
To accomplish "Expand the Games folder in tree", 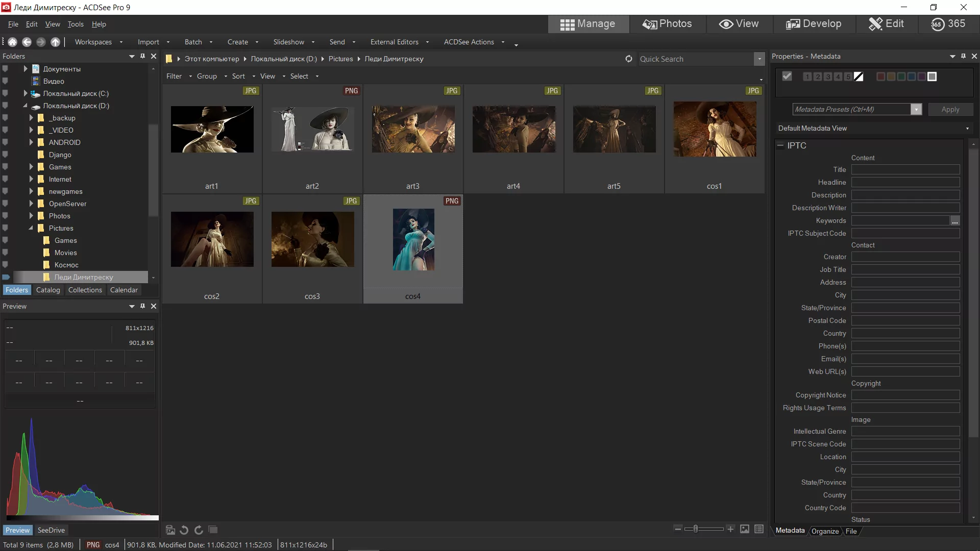I will (x=31, y=167).
